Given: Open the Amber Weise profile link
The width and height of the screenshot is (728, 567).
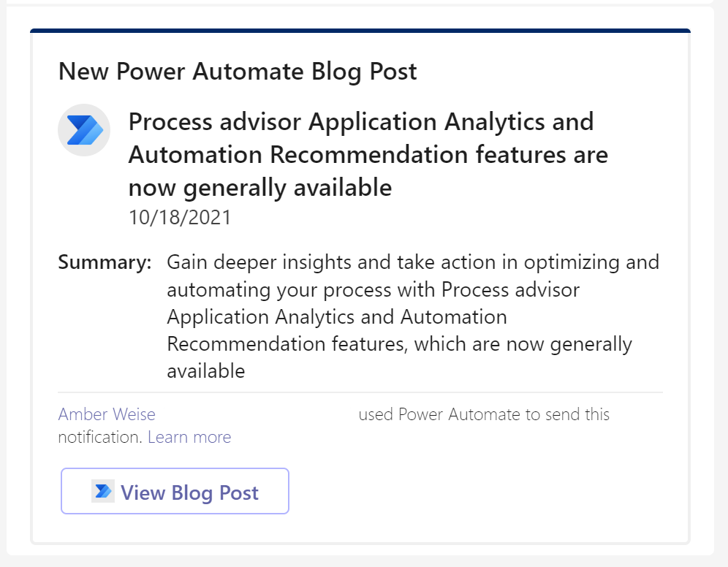Looking at the screenshot, I should pyautogui.click(x=106, y=414).
